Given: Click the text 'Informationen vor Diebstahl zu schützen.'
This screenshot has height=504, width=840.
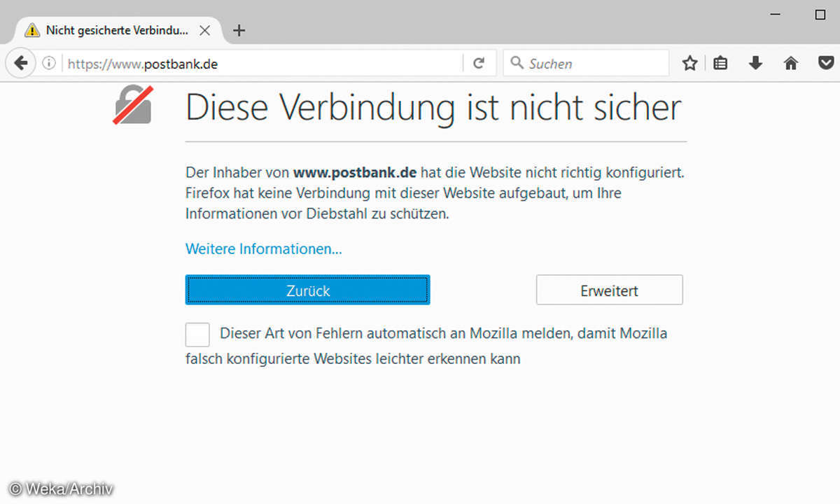Looking at the screenshot, I should (x=317, y=214).
